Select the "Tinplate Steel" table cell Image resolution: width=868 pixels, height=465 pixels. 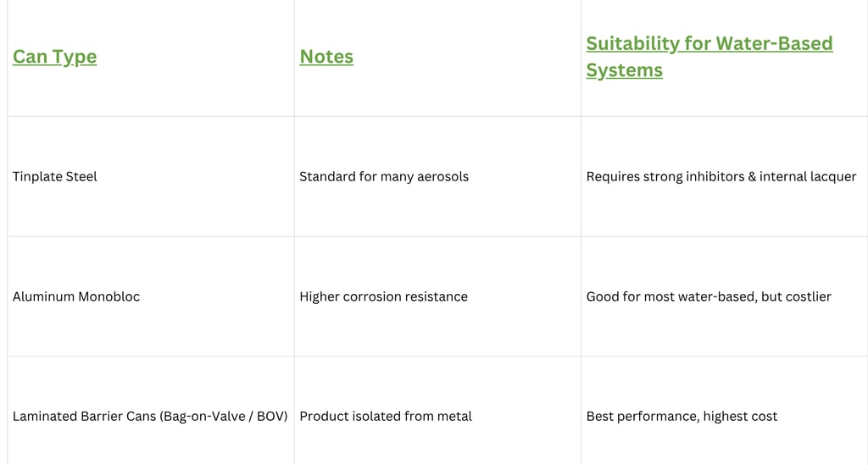pos(55,176)
